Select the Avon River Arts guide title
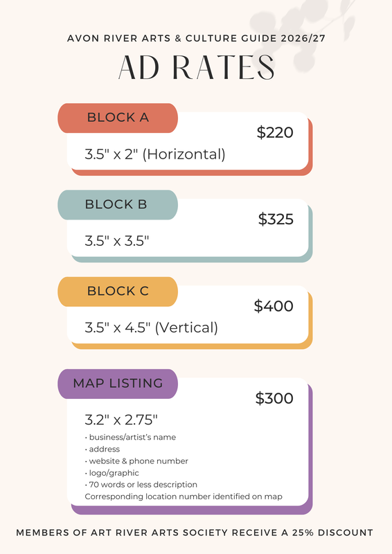The height and width of the screenshot is (554, 392). [x=196, y=38]
